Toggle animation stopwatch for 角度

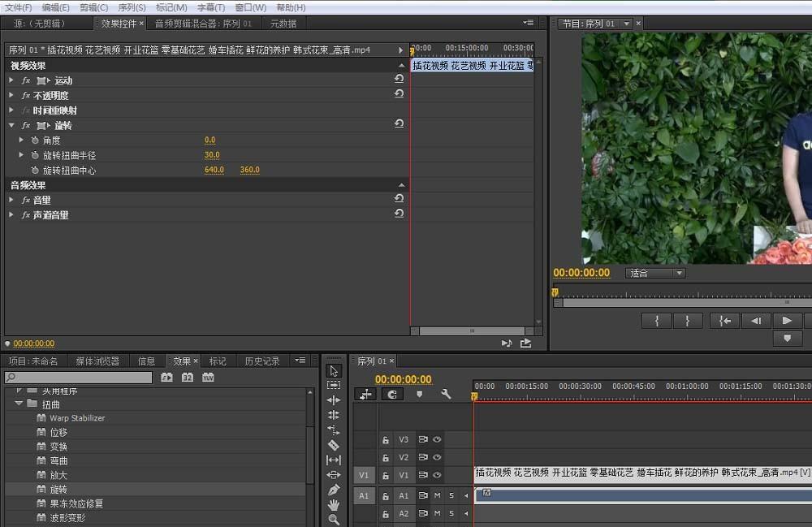point(34,140)
